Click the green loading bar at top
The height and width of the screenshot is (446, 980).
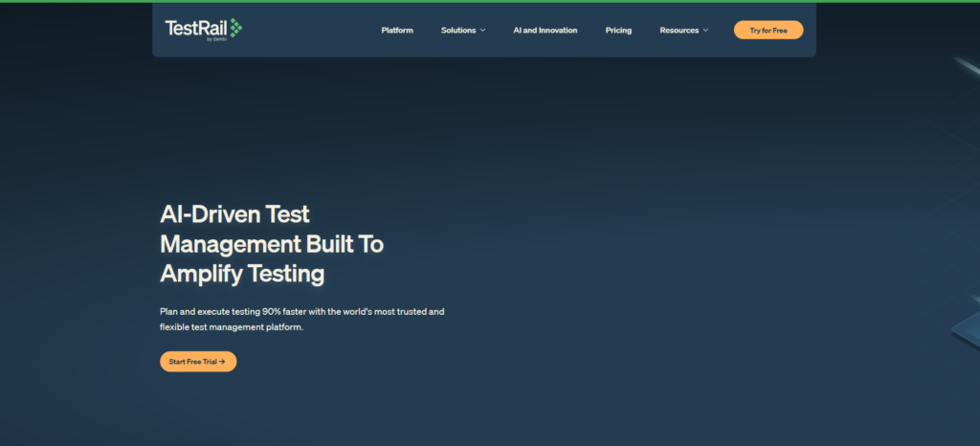pyautogui.click(x=490, y=1)
